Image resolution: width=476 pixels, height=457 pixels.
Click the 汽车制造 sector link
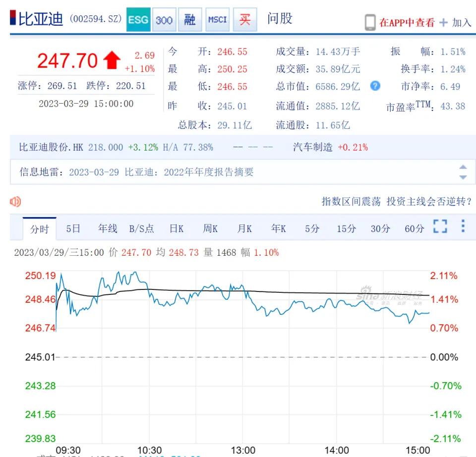313,147
